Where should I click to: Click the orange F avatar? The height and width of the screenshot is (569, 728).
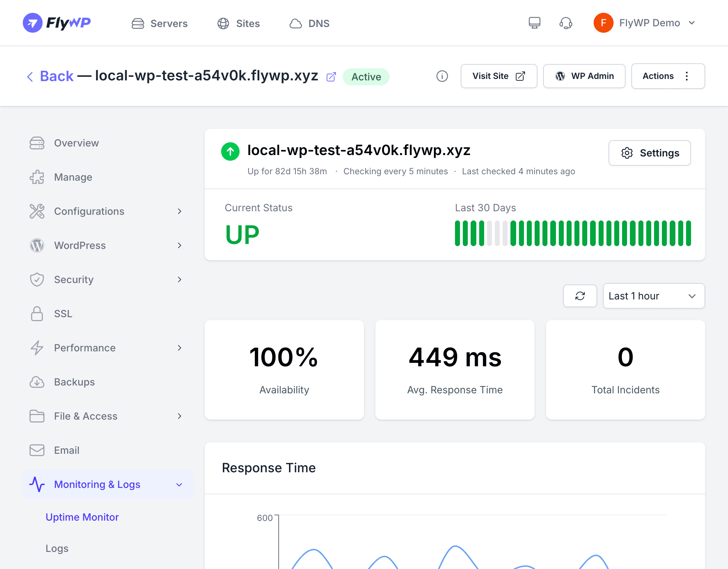603,23
